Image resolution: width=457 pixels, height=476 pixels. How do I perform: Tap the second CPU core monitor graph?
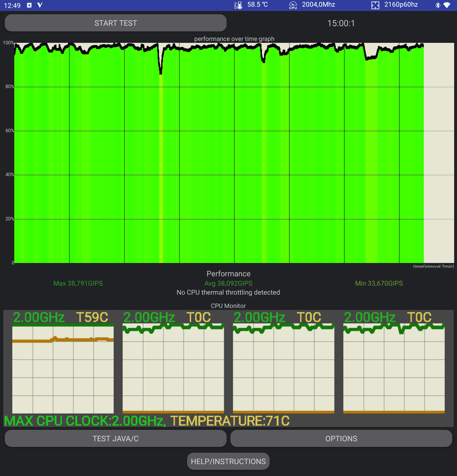[173, 369]
